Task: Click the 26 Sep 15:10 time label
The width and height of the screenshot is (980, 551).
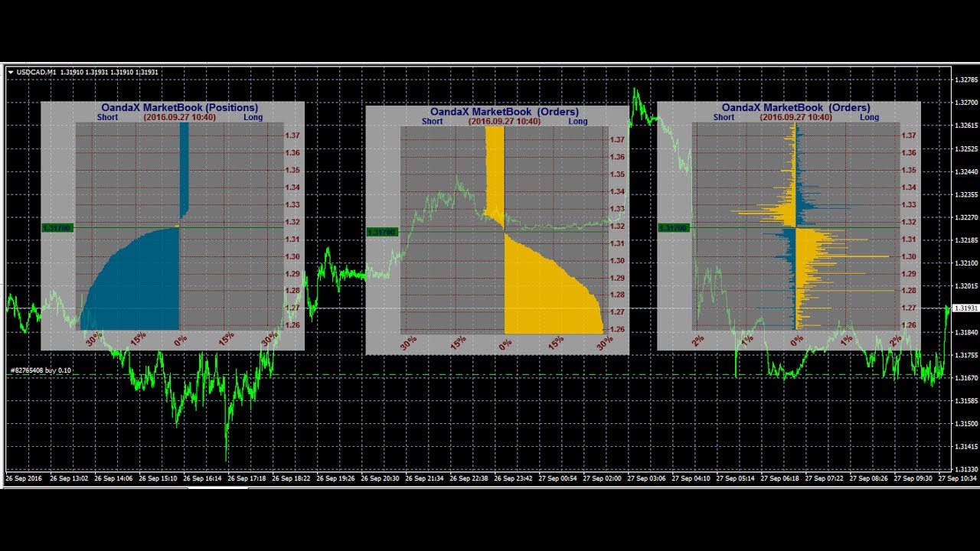Action: [158, 478]
